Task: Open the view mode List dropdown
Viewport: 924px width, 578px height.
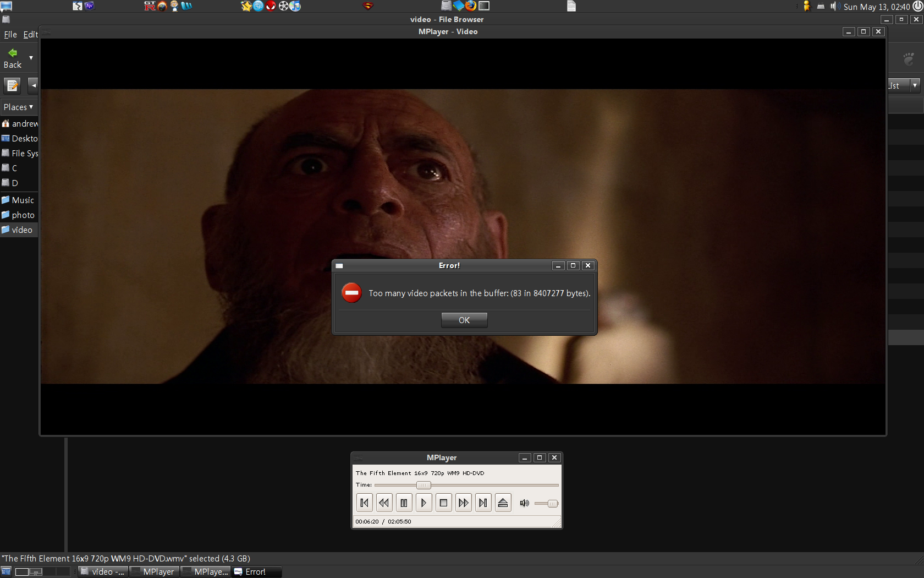Action: [x=904, y=85]
